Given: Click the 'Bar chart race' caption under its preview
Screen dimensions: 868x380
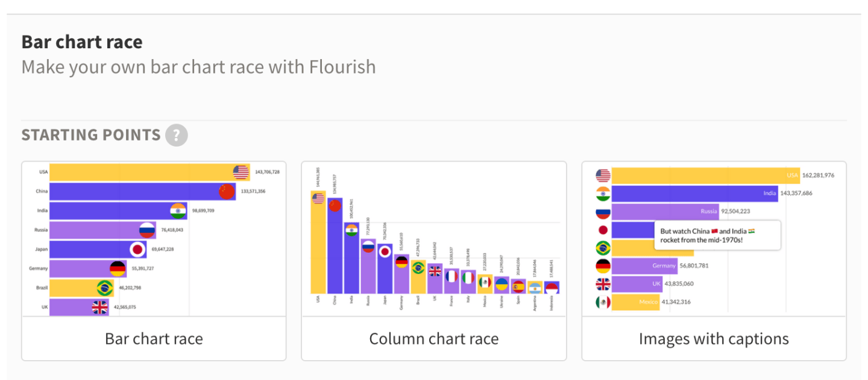Looking at the screenshot, I should (x=154, y=338).
